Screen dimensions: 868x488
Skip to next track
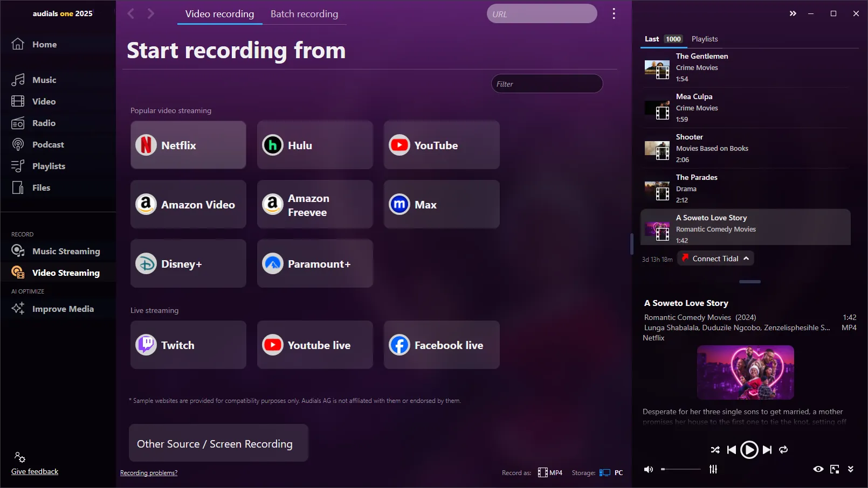click(x=767, y=450)
